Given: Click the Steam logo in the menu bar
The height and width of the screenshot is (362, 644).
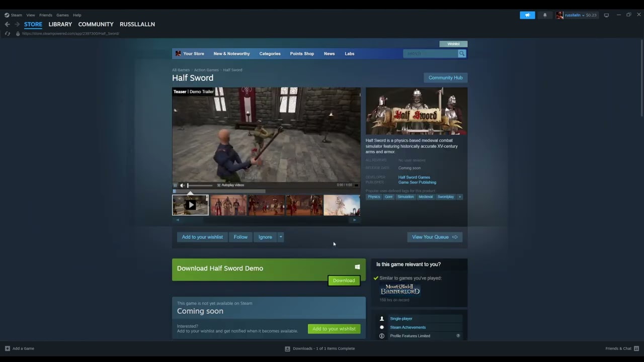Looking at the screenshot, I should pyautogui.click(x=7, y=15).
